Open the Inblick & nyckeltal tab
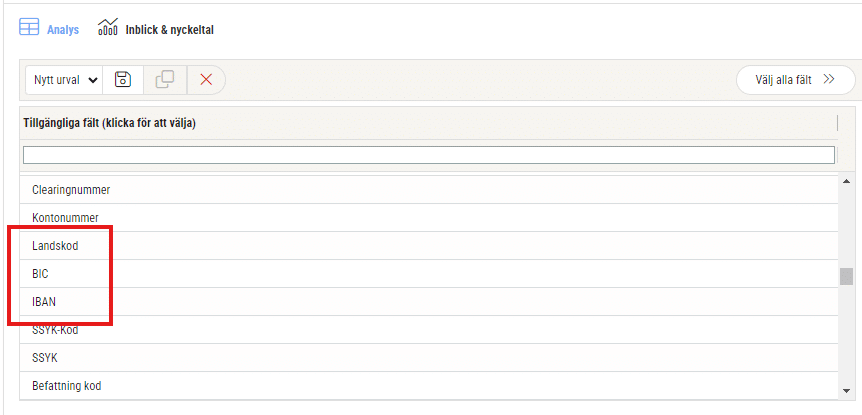Screen dimensions: 862x415 pyautogui.click(x=169, y=30)
